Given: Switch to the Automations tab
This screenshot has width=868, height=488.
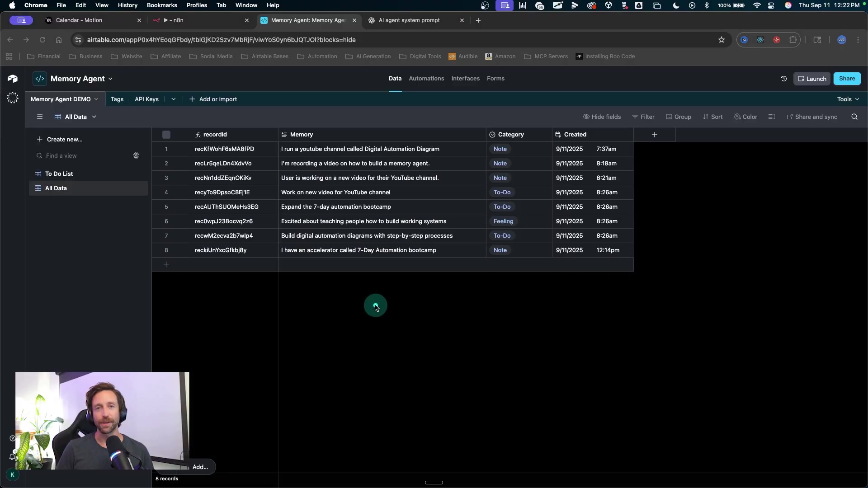Looking at the screenshot, I should point(426,79).
